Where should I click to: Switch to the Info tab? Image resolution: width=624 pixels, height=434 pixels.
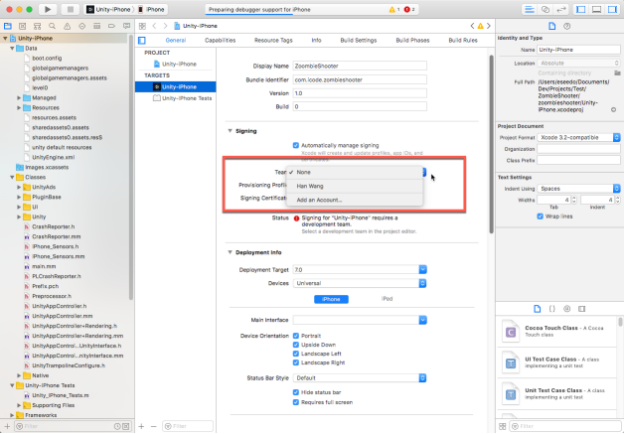(316, 41)
